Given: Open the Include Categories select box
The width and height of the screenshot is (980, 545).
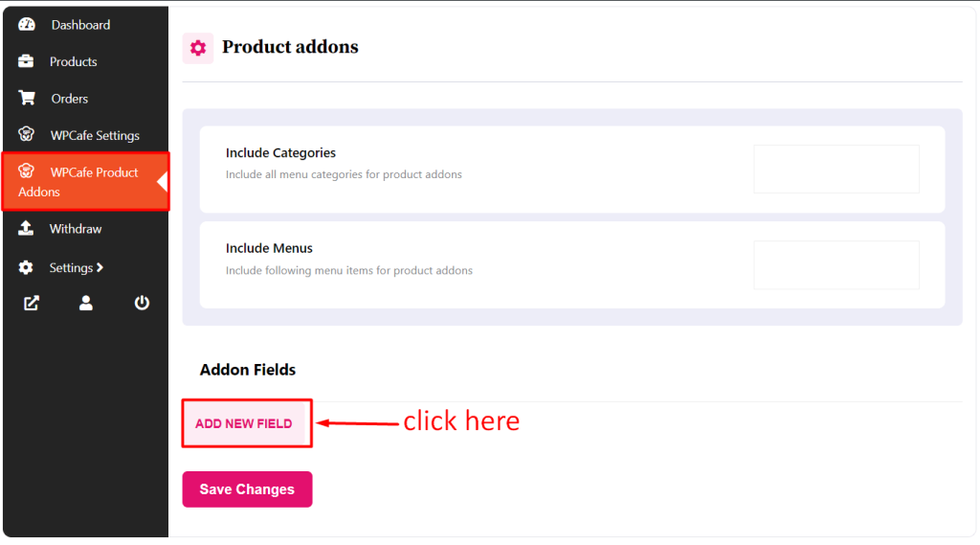Looking at the screenshot, I should click(x=836, y=169).
